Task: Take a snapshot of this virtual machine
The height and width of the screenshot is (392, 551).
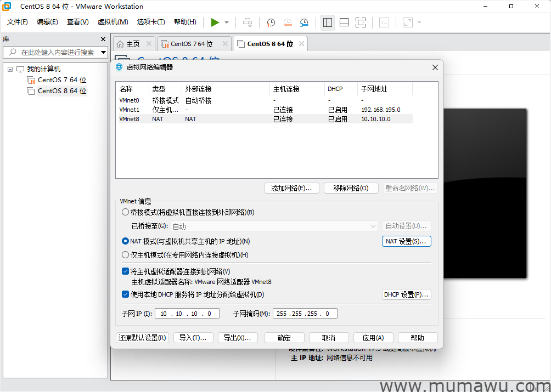Action: (270, 22)
